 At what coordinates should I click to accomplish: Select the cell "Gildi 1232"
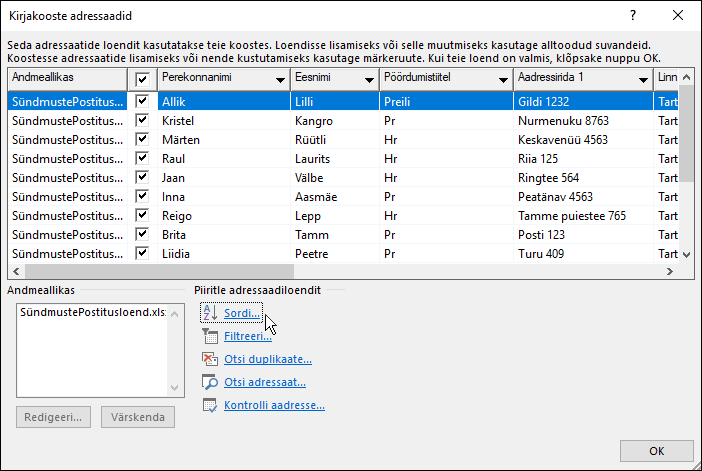coord(583,102)
